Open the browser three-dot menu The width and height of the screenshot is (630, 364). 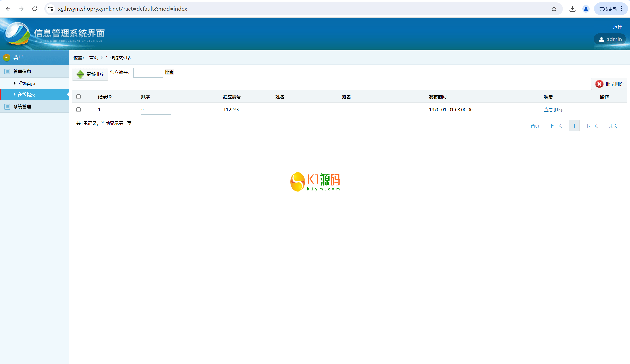622,9
